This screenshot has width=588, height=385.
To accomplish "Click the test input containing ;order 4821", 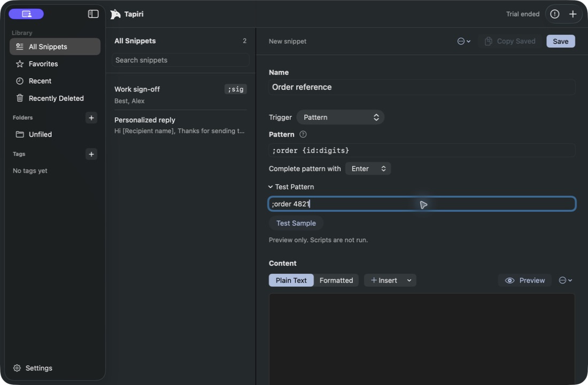I will pyautogui.click(x=422, y=204).
